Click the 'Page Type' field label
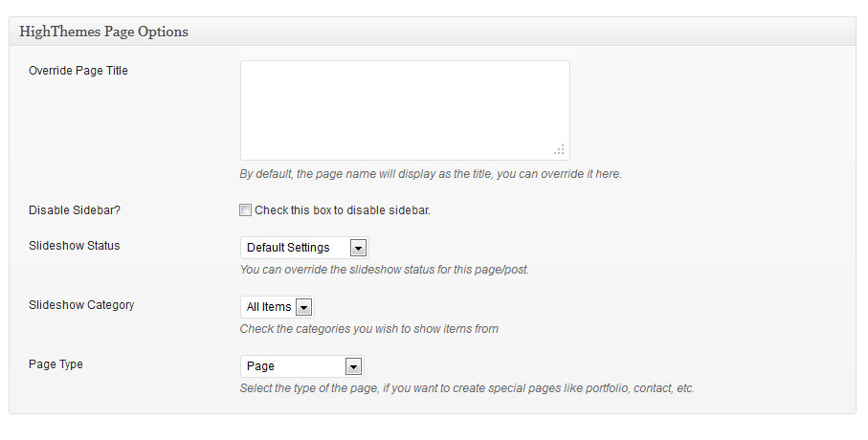The height and width of the screenshot is (440, 868). coord(56,364)
